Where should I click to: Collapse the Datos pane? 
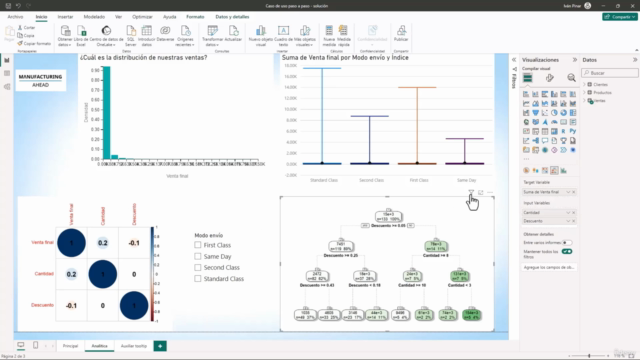(635, 60)
